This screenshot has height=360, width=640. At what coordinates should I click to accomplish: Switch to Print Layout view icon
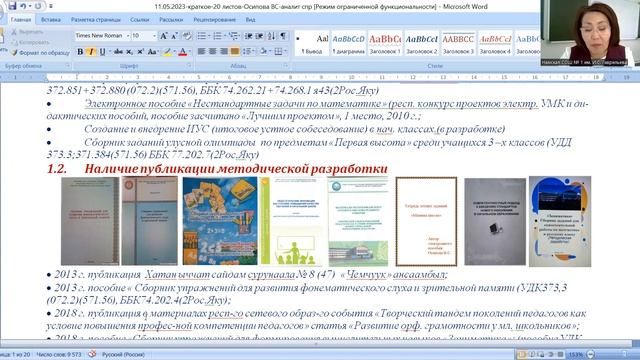point(522,354)
